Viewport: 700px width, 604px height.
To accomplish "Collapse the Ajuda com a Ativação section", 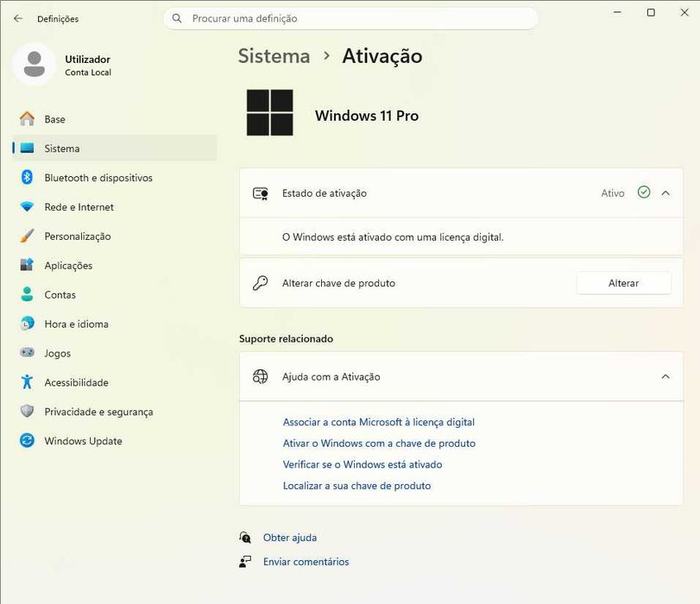I will pyautogui.click(x=665, y=377).
